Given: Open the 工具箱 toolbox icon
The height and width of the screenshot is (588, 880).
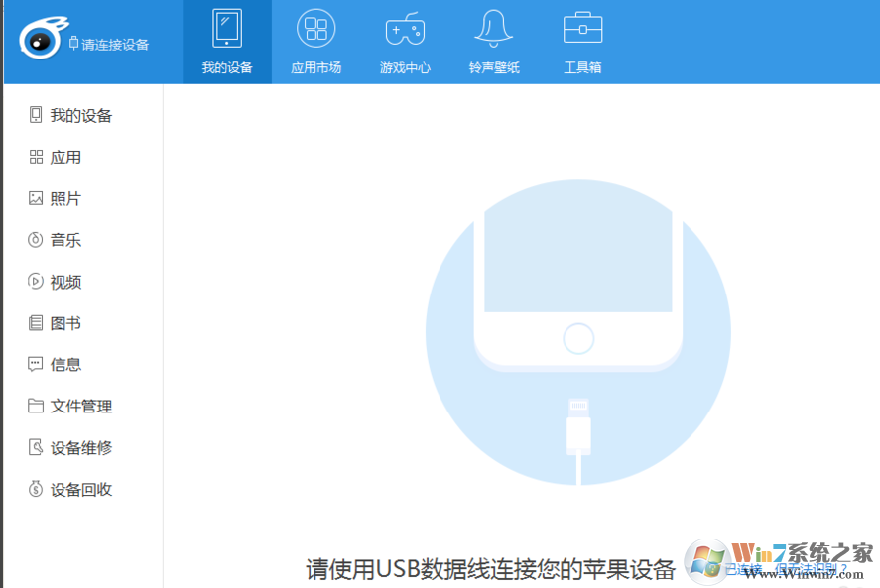Looking at the screenshot, I should [582, 30].
